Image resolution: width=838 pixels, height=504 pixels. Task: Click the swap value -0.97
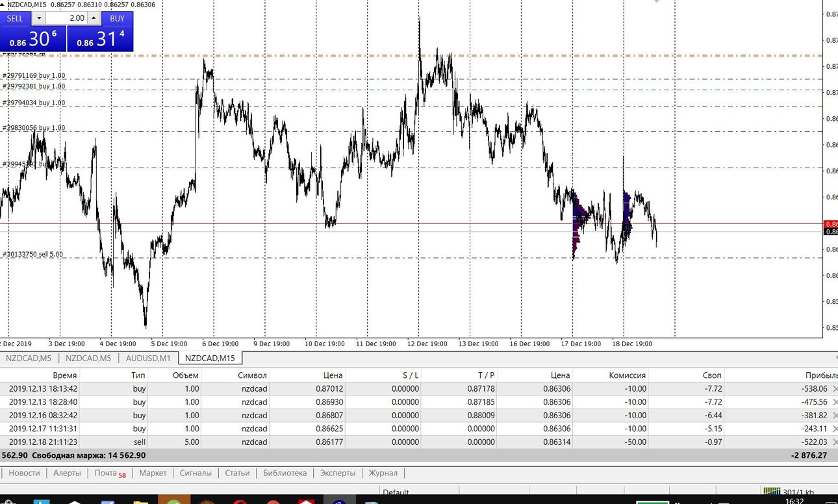713,442
